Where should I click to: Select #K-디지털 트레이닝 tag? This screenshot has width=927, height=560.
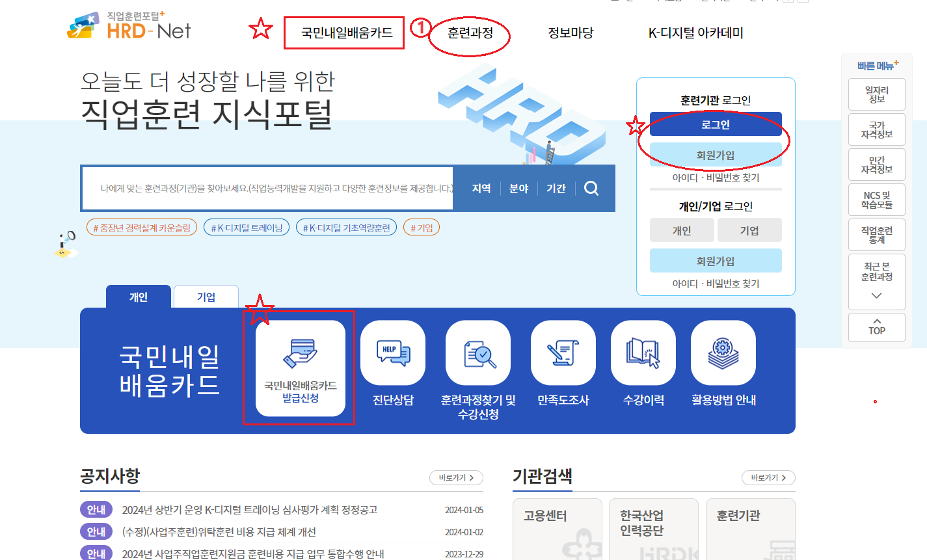[247, 228]
